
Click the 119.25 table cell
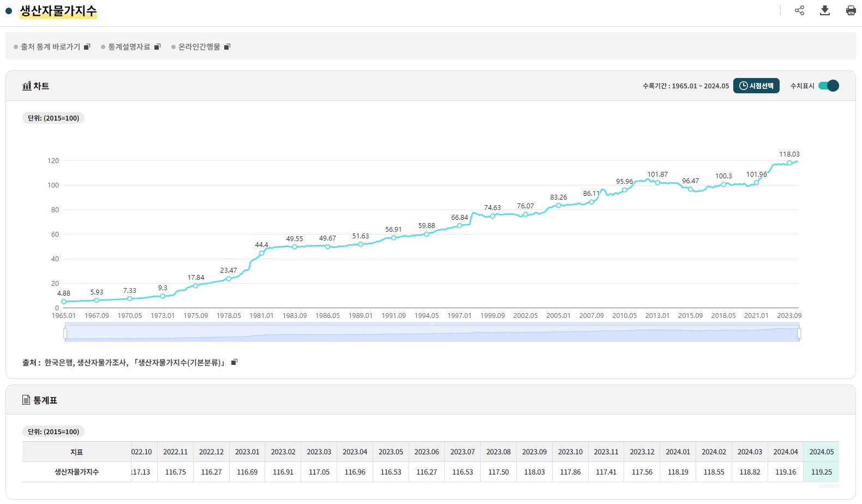point(821,472)
